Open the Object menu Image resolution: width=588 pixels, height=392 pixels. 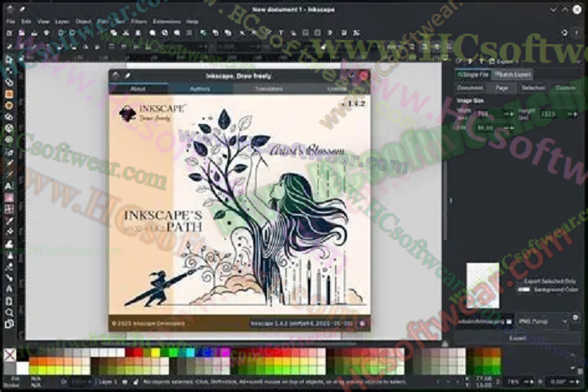(x=83, y=21)
